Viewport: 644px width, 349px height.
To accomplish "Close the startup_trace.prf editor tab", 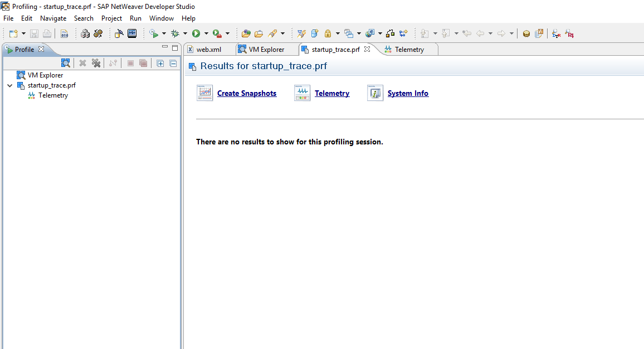I will click(x=367, y=49).
